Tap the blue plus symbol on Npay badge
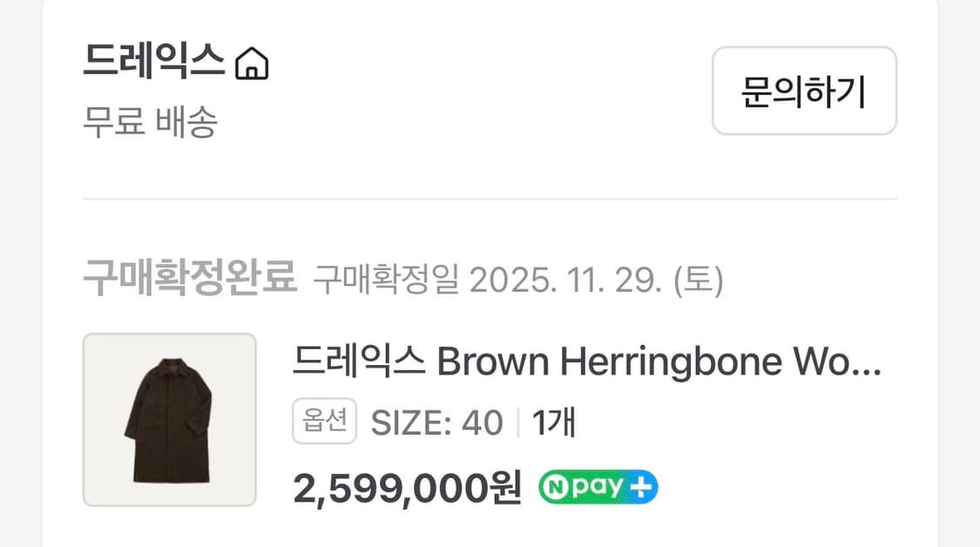 coord(641,487)
